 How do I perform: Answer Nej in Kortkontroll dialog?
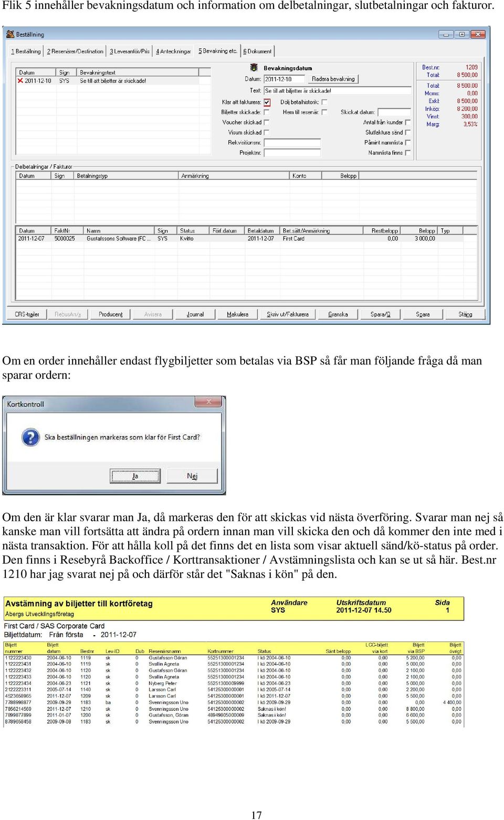click(192, 476)
